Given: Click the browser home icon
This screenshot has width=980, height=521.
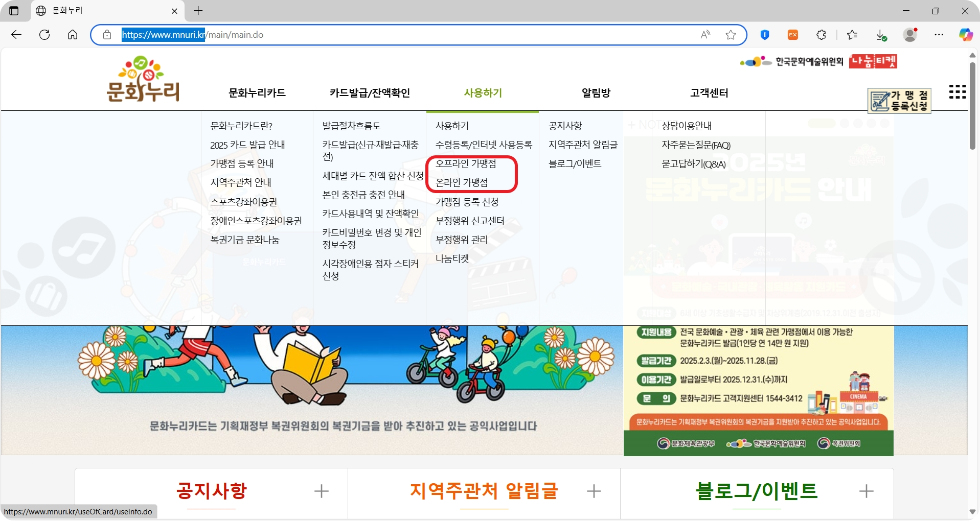Looking at the screenshot, I should click(73, 34).
